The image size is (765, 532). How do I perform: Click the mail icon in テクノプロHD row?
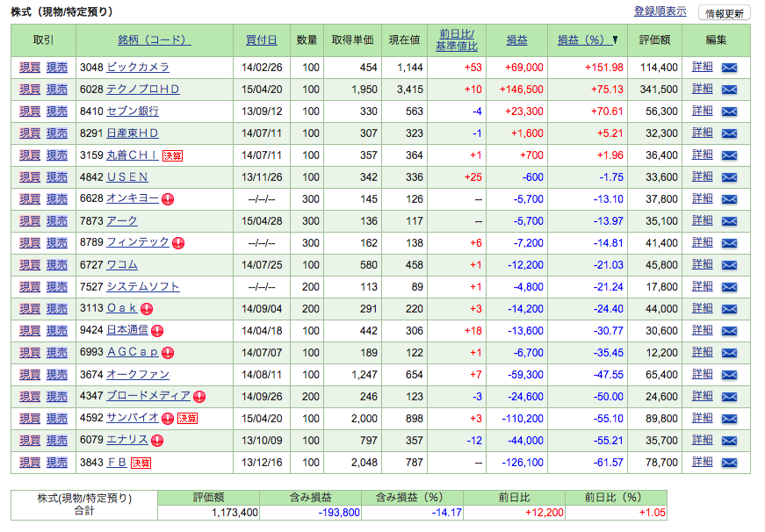click(729, 90)
